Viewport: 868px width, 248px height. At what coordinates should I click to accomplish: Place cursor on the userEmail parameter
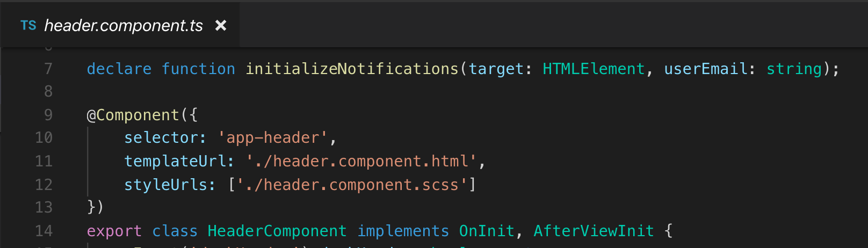coord(705,69)
